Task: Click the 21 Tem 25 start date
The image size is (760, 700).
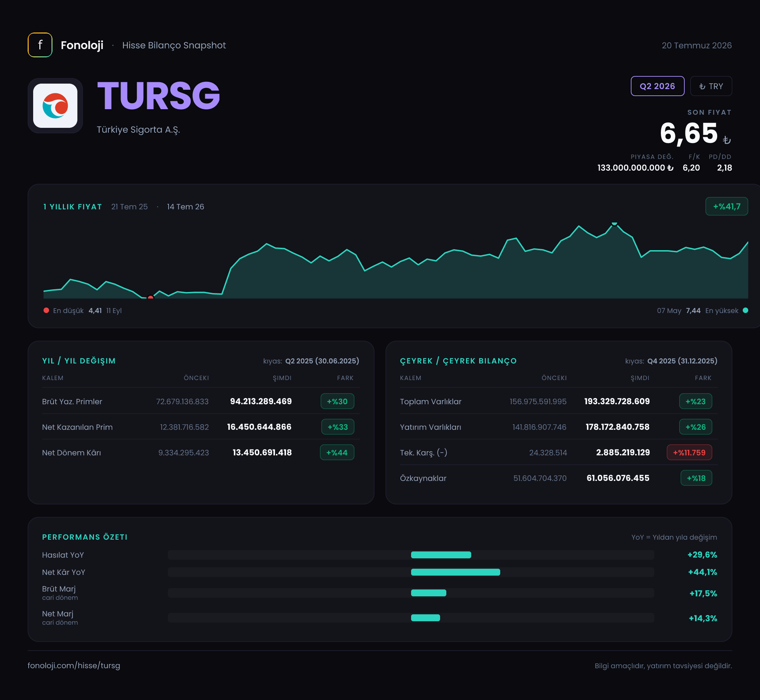Action: pos(130,207)
